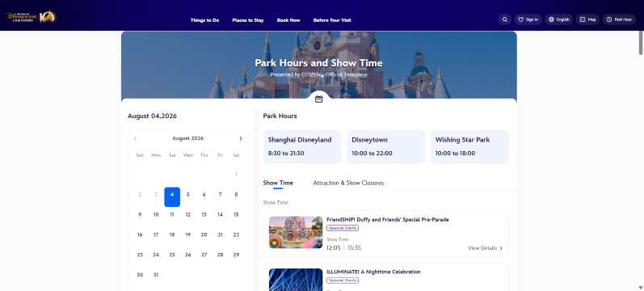Select August 26 in calendar
Screen dimensions: 644x291
pyautogui.click(x=188, y=255)
